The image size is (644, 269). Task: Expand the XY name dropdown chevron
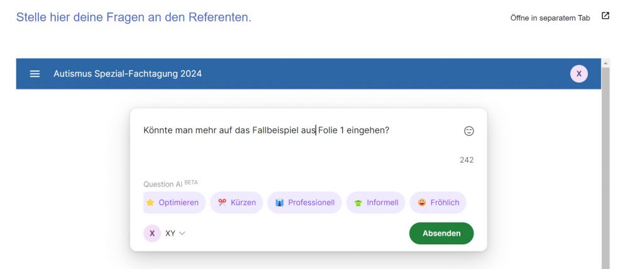tap(182, 233)
